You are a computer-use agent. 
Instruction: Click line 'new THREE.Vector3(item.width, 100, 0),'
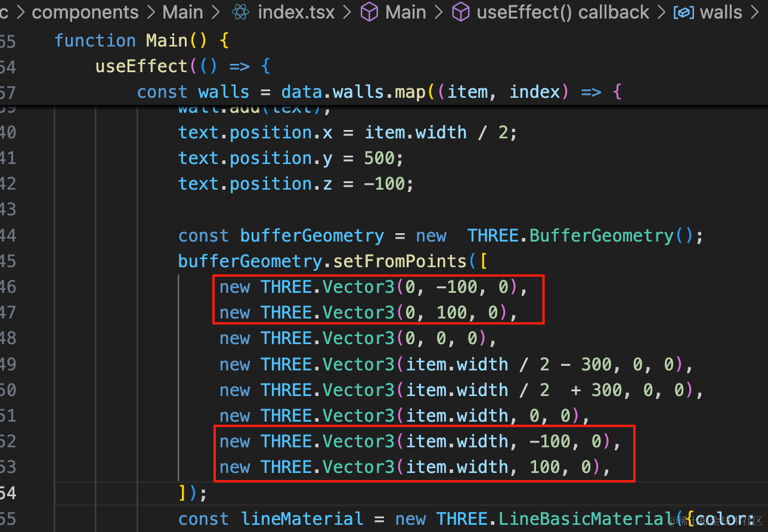click(415, 466)
